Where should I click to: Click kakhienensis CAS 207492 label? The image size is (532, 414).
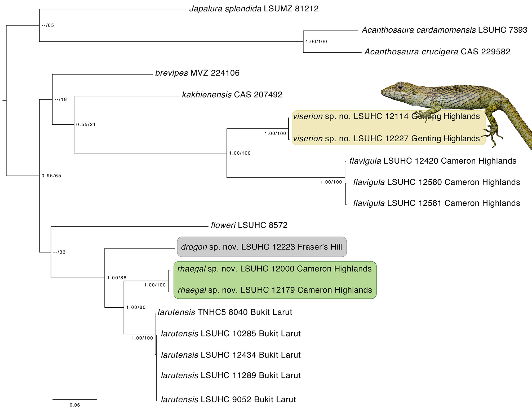coord(232,95)
